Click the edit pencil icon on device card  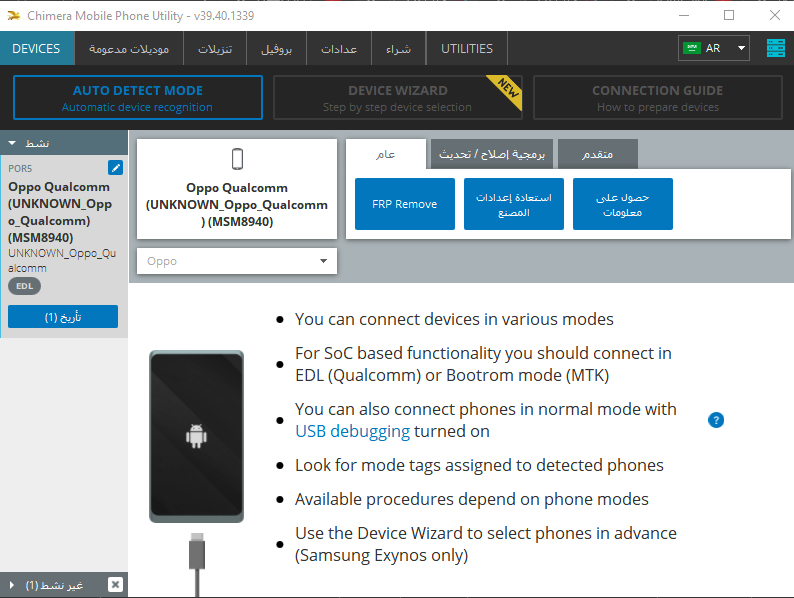(115, 168)
